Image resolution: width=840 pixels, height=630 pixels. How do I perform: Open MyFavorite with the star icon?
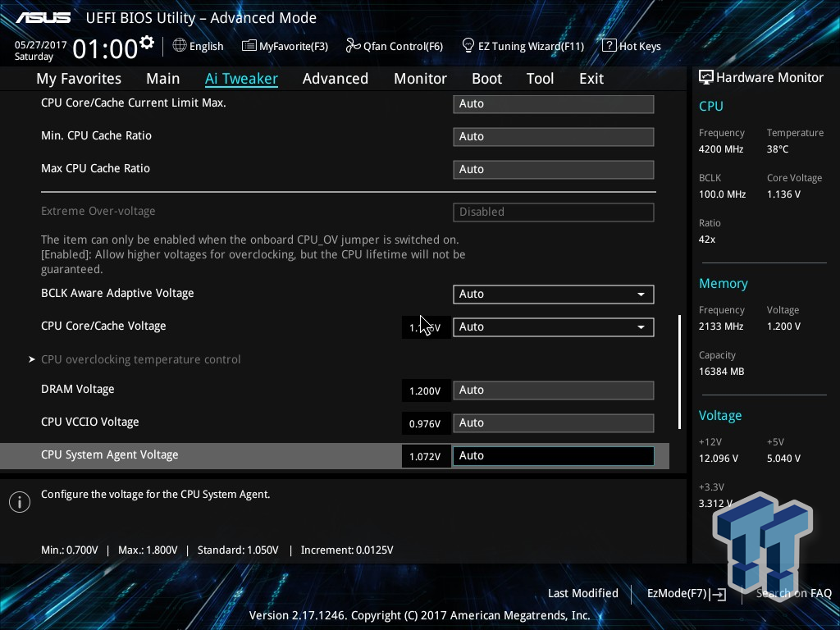pos(285,46)
